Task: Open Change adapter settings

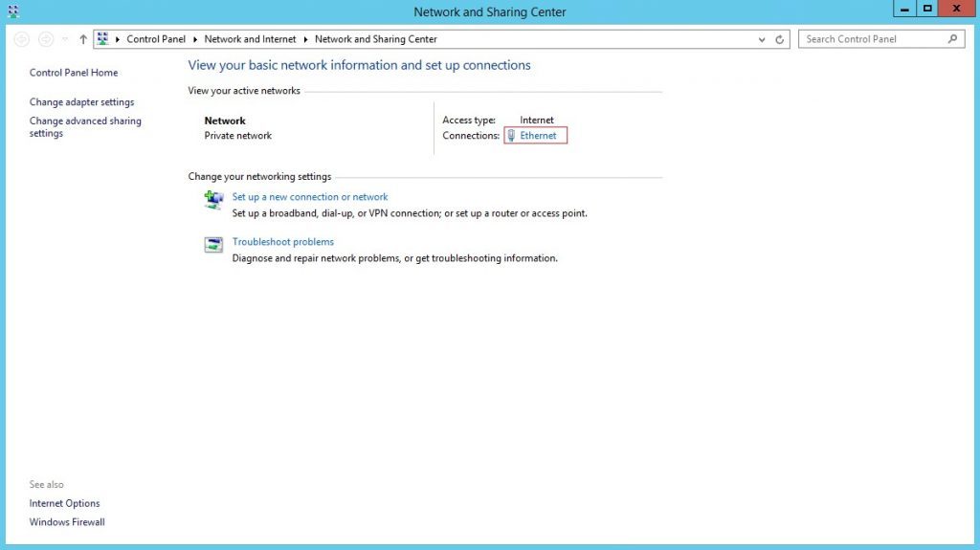Action: (82, 102)
